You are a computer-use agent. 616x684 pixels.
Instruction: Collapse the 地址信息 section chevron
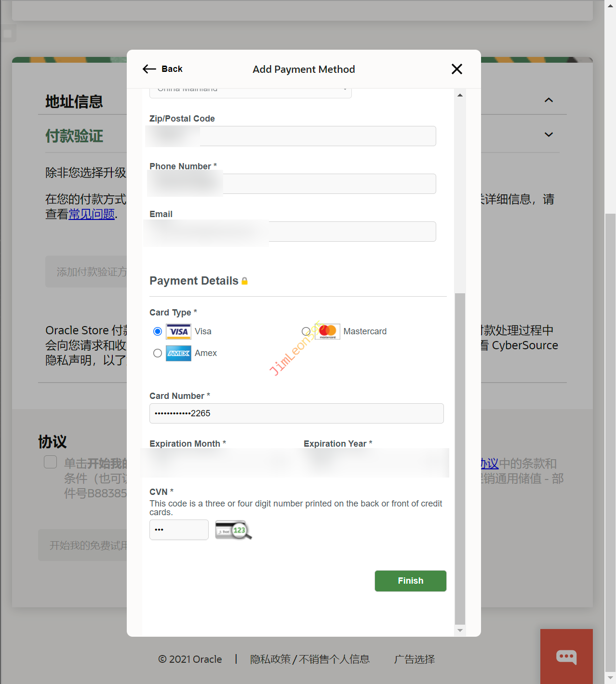coord(549,100)
